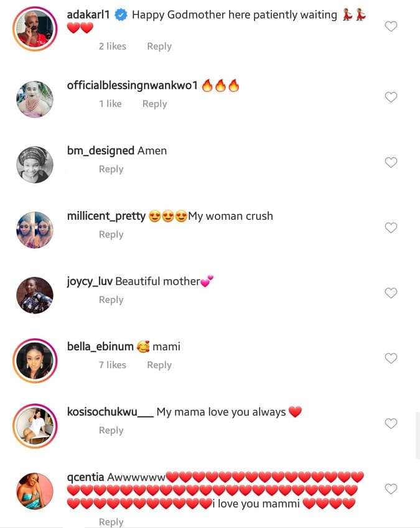This screenshot has width=420, height=528.
Task: Reply to joycy_luv's comment
Action: pos(111,300)
